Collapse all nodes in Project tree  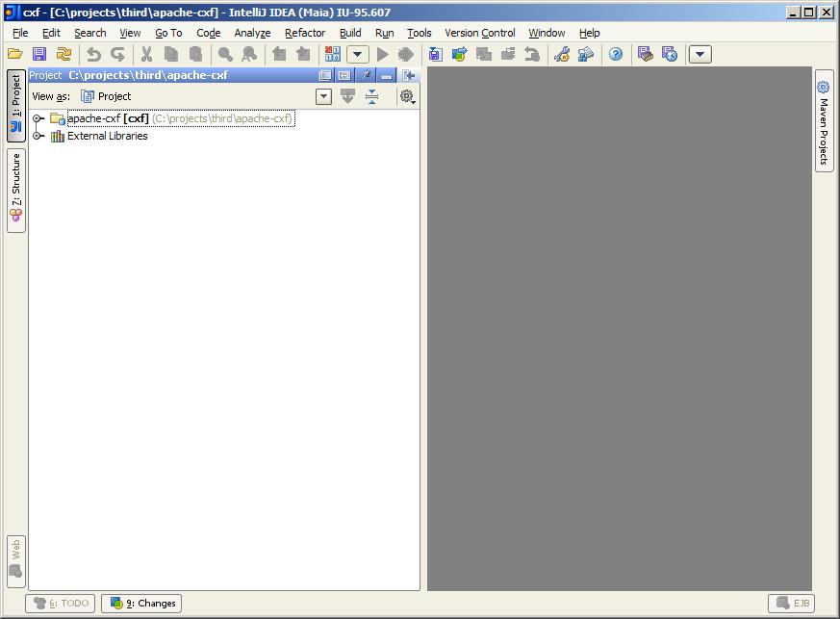click(x=371, y=96)
